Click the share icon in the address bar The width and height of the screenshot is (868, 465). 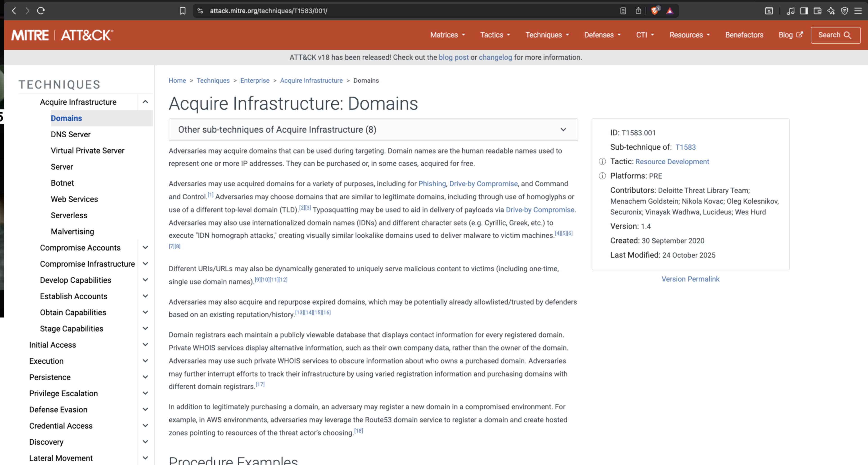[x=638, y=11]
